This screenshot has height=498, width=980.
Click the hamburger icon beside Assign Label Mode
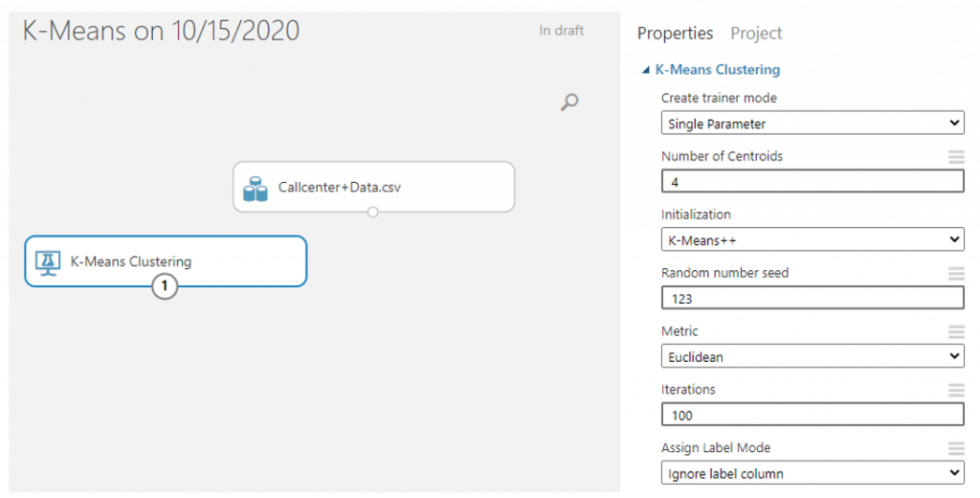pos(956,448)
